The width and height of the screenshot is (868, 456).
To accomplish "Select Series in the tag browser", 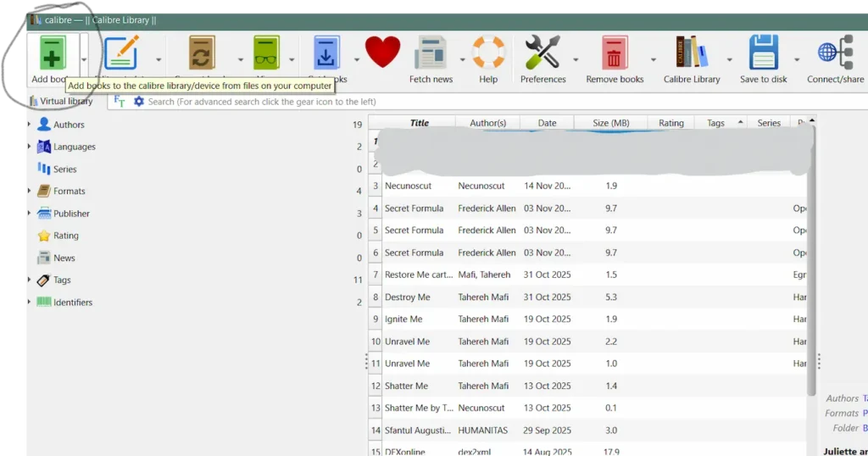I will click(64, 169).
